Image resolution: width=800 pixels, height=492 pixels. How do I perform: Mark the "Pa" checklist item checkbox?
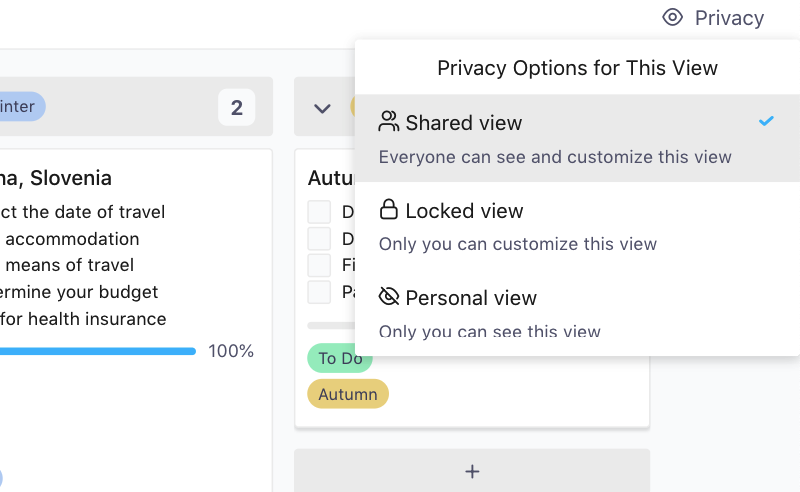(x=319, y=292)
